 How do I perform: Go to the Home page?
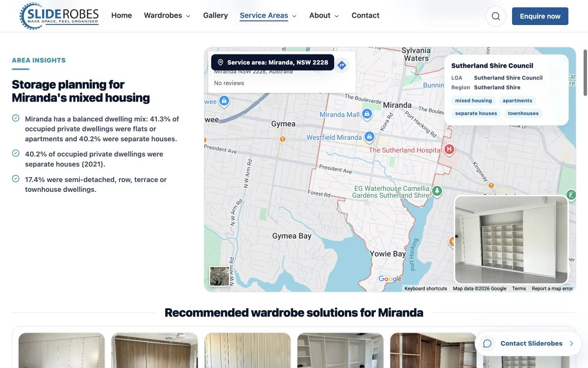pyautogui.click(x=122, y=16)
